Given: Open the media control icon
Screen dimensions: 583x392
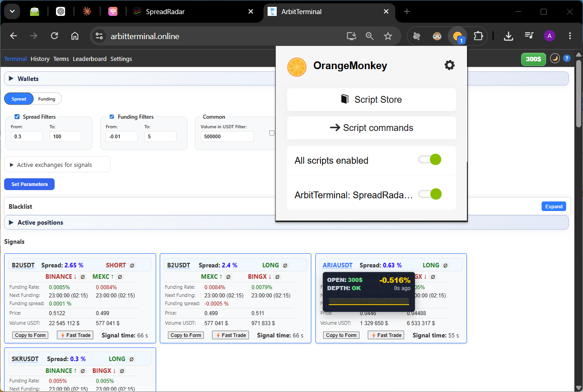Looking at the screenshot, I should click(529, 36).
